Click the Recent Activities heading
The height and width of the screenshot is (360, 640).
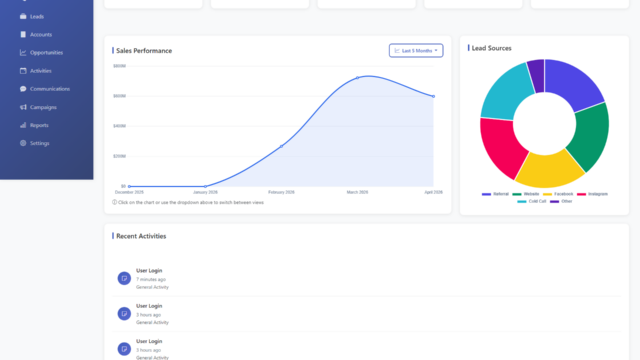(x=141, y=236)
